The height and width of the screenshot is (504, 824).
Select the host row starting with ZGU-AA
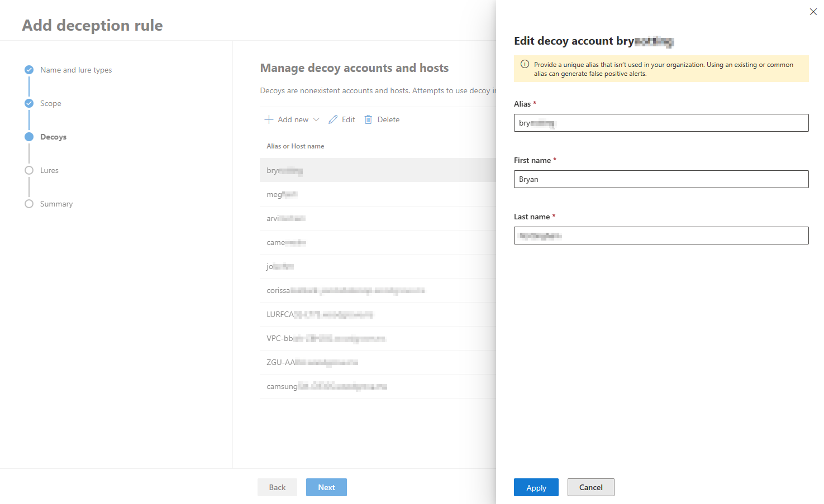(378, 362)
